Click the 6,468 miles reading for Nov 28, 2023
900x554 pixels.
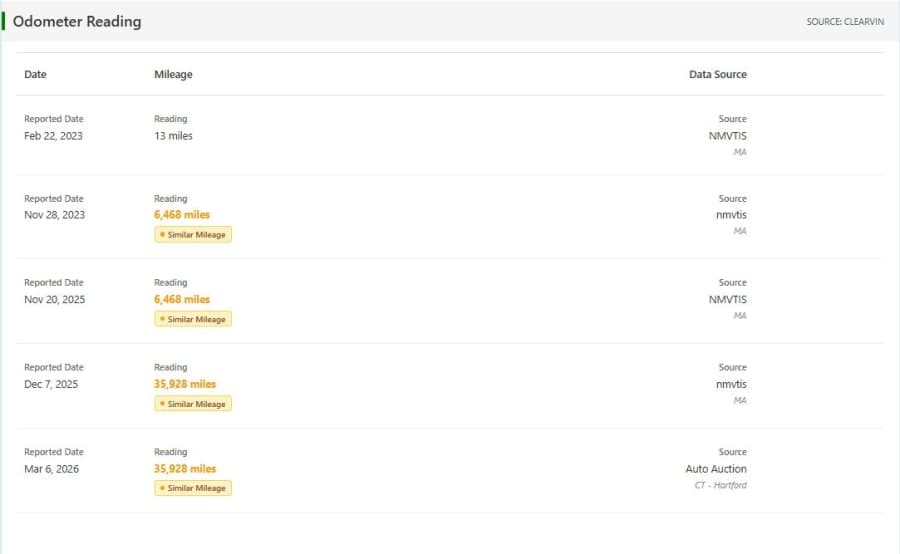click(x=182, y=215)
